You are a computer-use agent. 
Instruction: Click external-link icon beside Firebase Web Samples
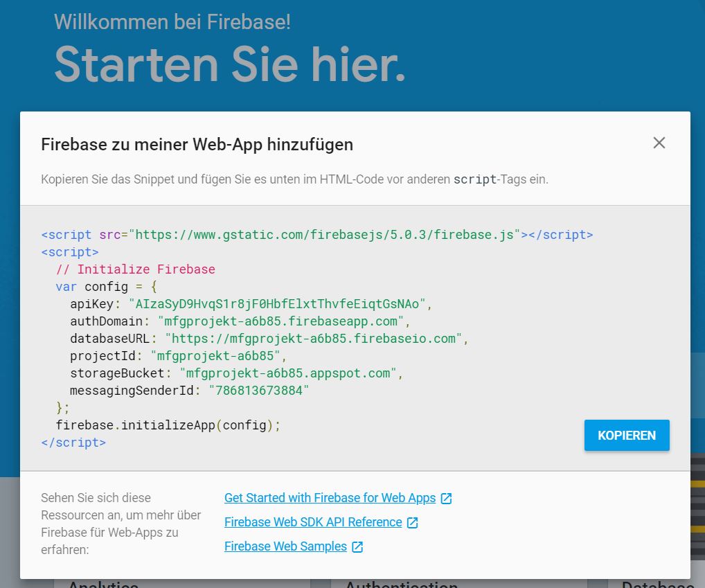point(357,546)
